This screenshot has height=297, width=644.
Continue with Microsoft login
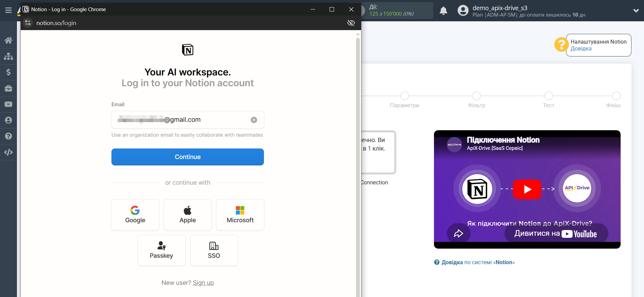tap(240, 215)
